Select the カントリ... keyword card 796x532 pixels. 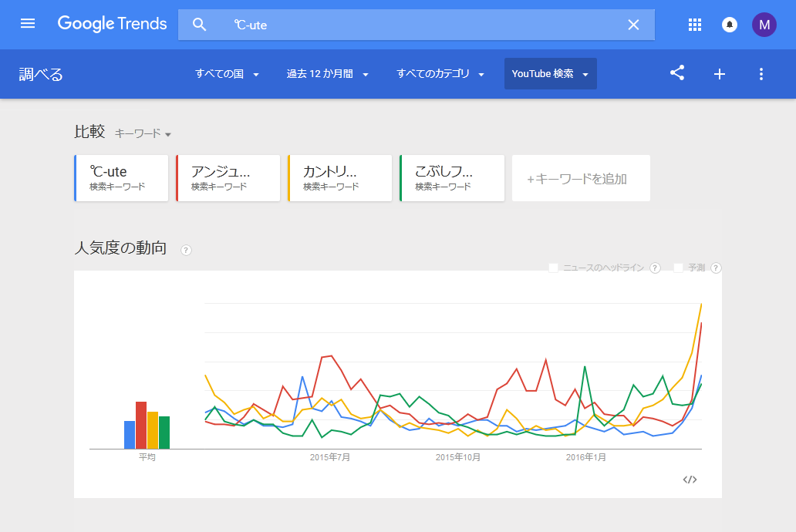tap(339, 178)
